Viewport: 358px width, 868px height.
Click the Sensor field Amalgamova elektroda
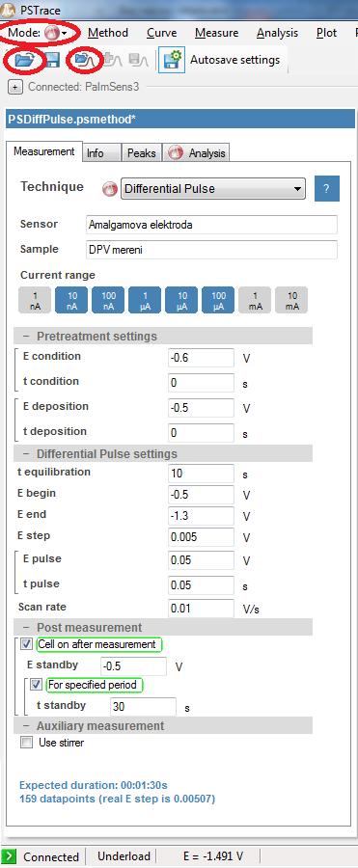tap(211, 225)
